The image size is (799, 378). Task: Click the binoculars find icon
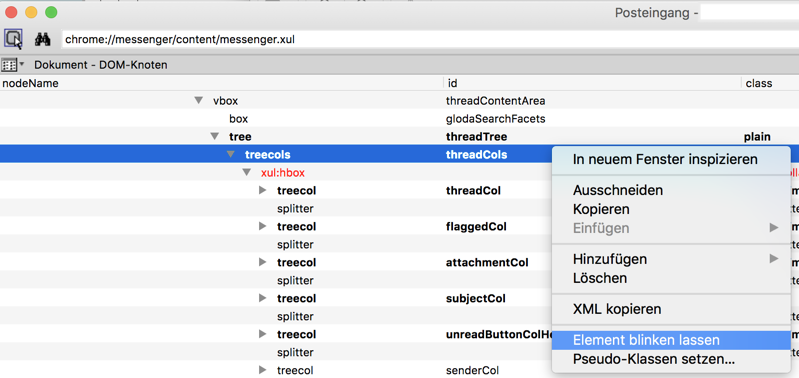[x=42, y=39]
